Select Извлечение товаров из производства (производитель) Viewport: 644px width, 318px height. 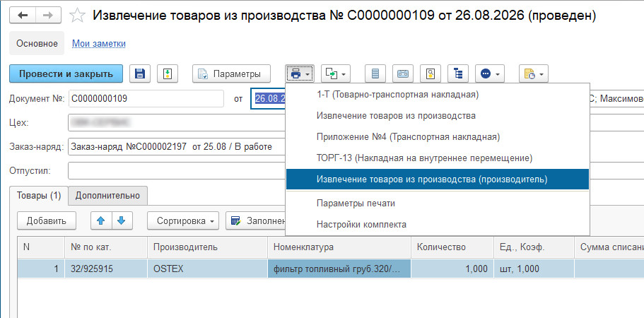coord(438,179)
